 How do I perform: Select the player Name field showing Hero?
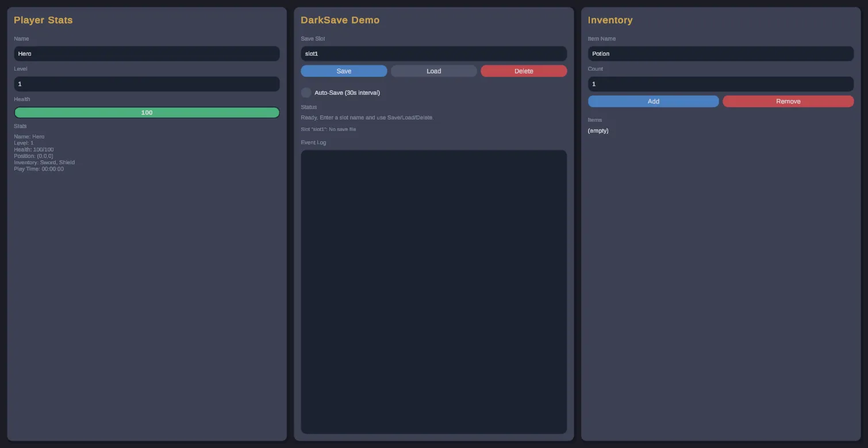pos(147,53)
